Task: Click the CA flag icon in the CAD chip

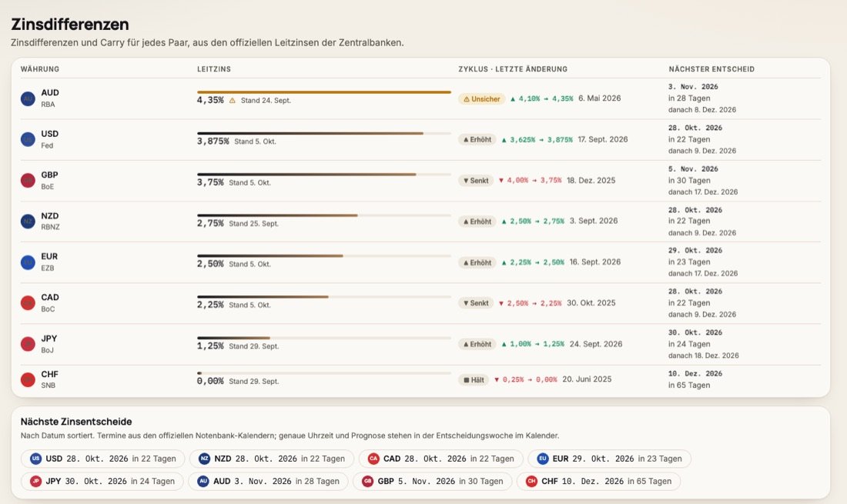Action: [373, 459]
